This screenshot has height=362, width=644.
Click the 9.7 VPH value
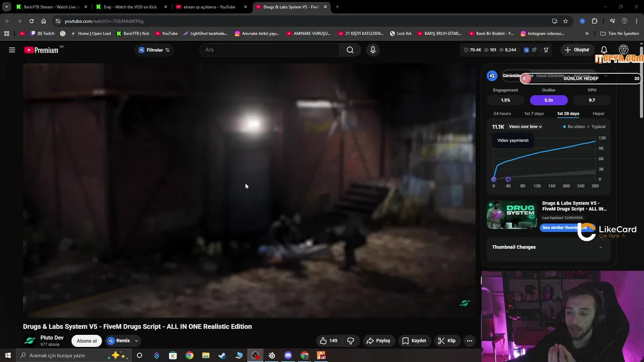(x=592, y=100)
